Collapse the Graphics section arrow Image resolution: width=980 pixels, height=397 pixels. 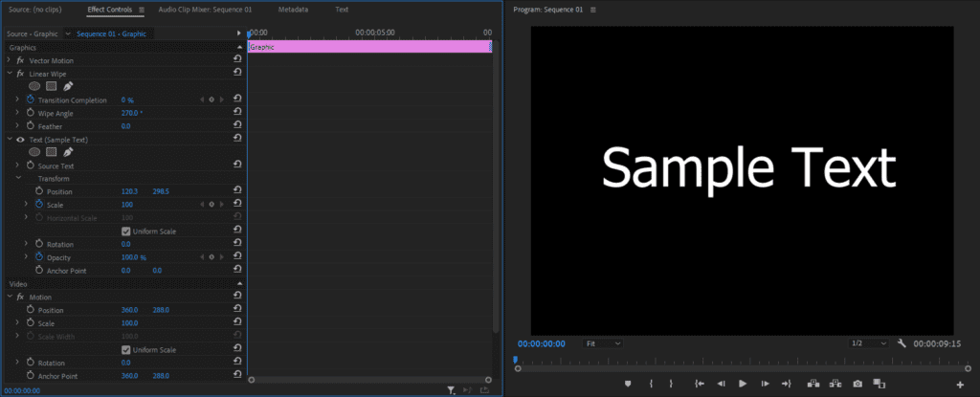[x=240, y=48]
